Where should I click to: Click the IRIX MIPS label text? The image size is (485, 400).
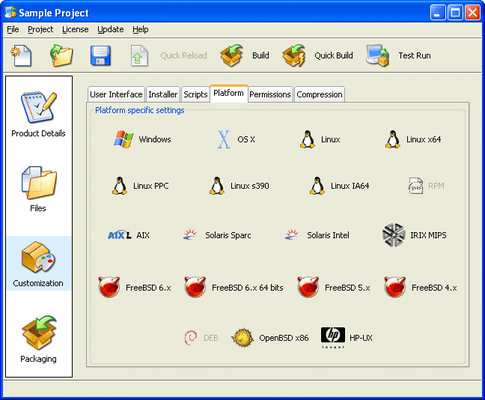428,235
